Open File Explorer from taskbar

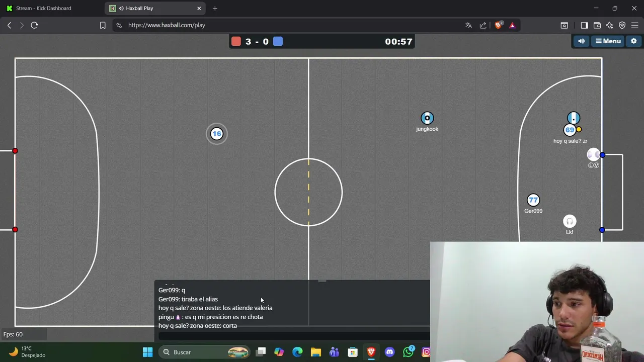coord(315,352)
